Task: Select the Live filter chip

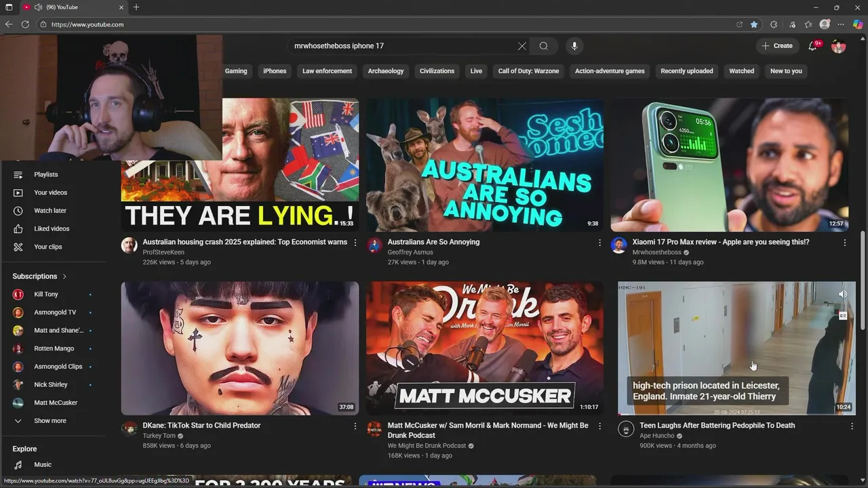Action: click(476, 71)
